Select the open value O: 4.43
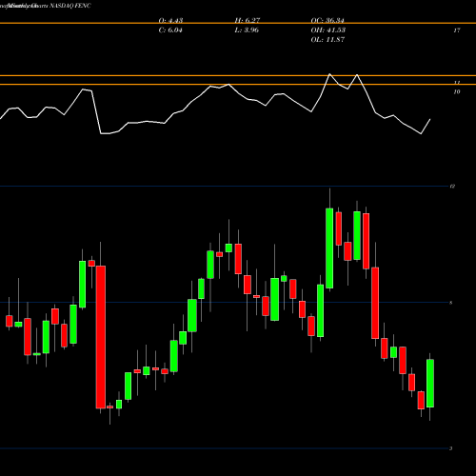Screen dimensions: 476x476 (x=170, y=20)
